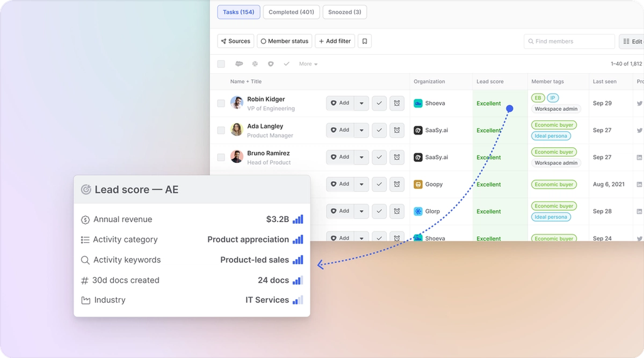Click the LinkedIn icon in Bruno Ramirez's row
The height and width of the screenshot is (358, 644).
[x=640, y=157]
